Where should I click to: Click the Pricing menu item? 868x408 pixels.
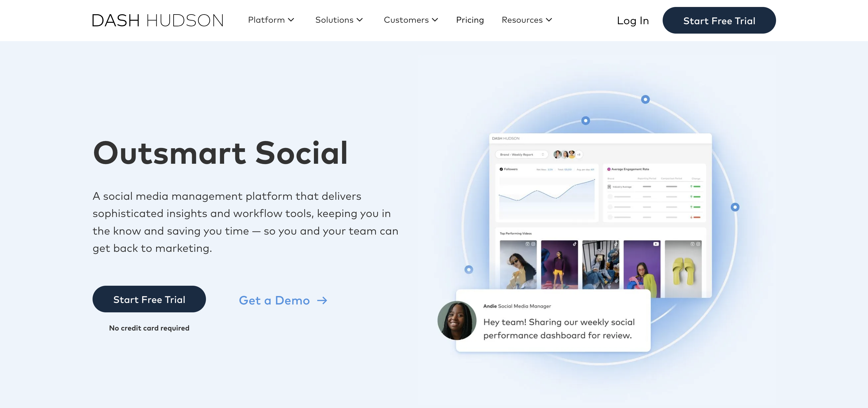coord(470,20)
